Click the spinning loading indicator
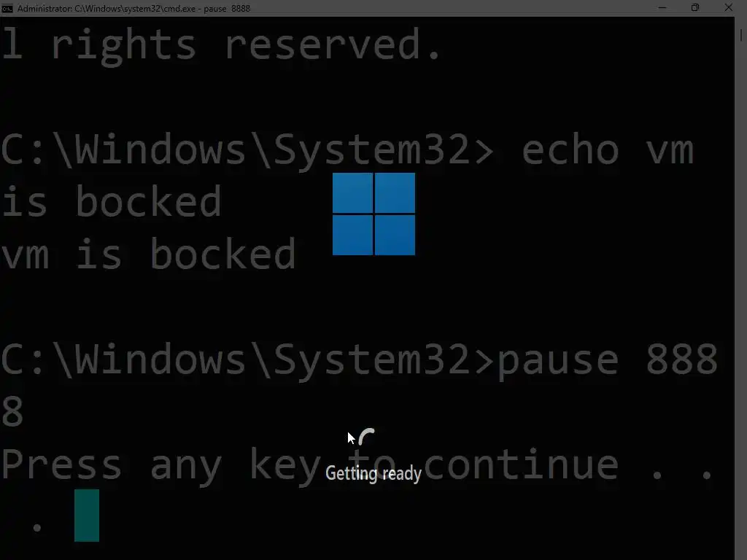The width and height of the screenshot is (747, 560). (367, 436)
